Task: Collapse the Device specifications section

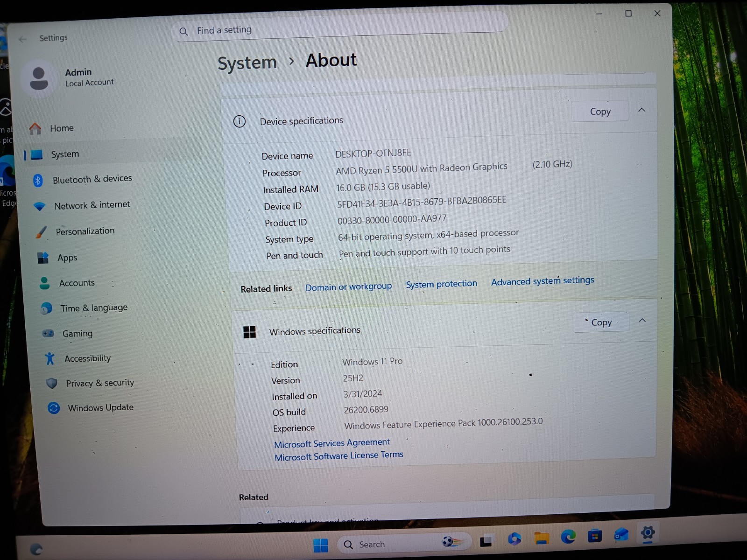Action: [641, 110]
